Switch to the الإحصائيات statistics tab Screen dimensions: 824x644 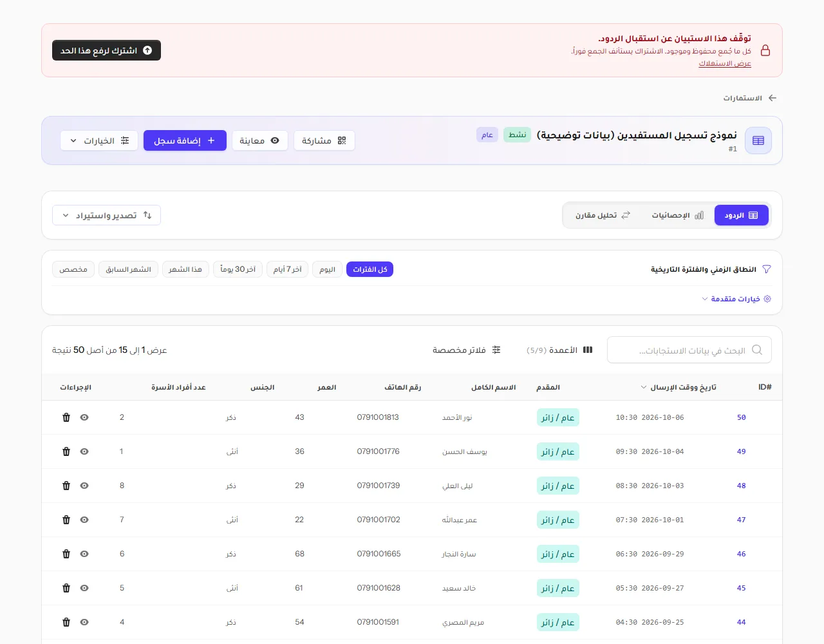pyautogui.click(x=678, y=215)
